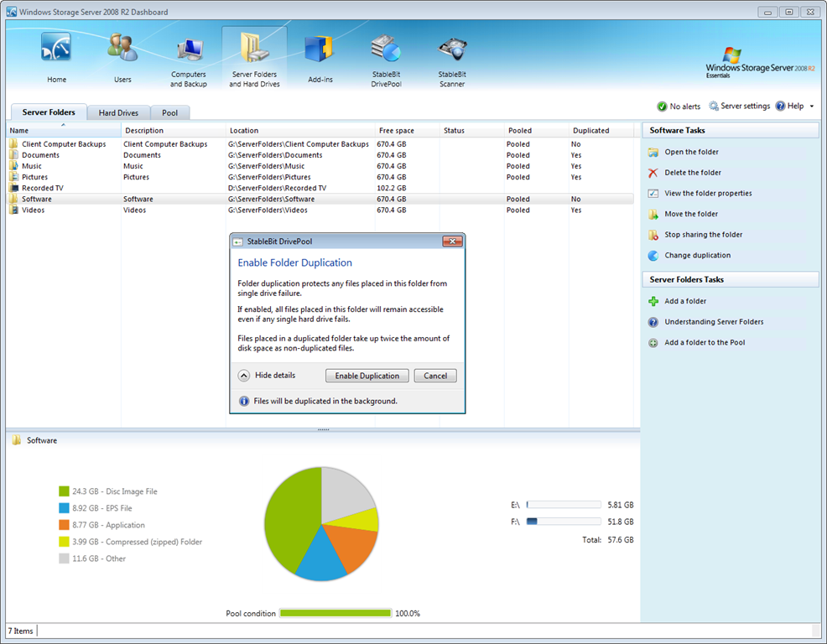This screenshot has height=644, width=827.
Task: Click the blue EPS File swatch
Action: (64, 508)
